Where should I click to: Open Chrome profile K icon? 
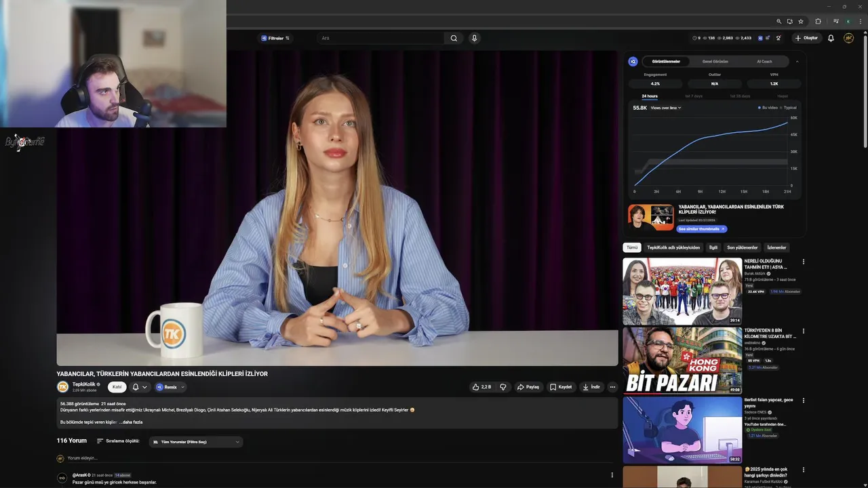[848, 21]
